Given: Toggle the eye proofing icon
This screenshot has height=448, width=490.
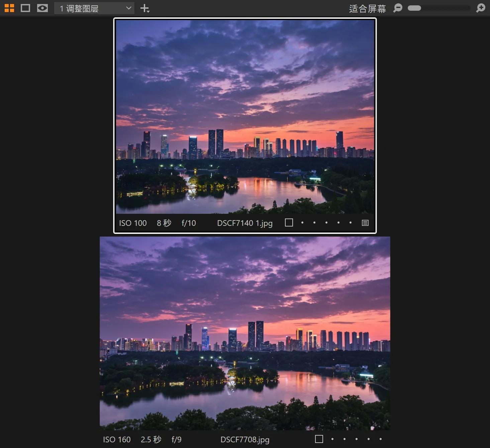Looking at the screenshot, I should pos(42,8).
